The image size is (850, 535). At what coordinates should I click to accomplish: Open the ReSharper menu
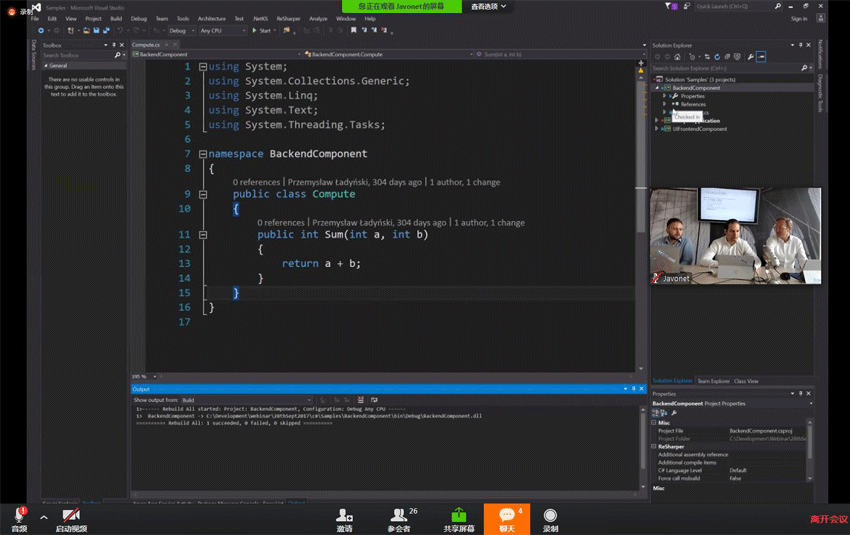pos(288,19)
